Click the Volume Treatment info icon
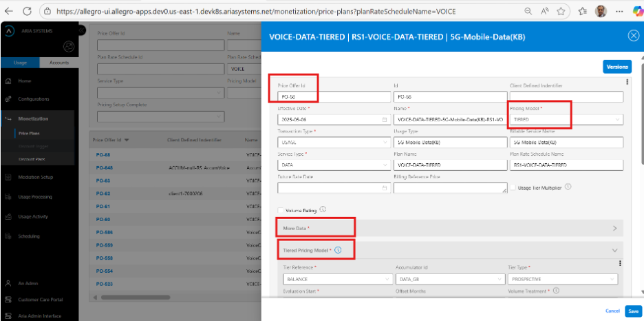 [x=556, y=291]
